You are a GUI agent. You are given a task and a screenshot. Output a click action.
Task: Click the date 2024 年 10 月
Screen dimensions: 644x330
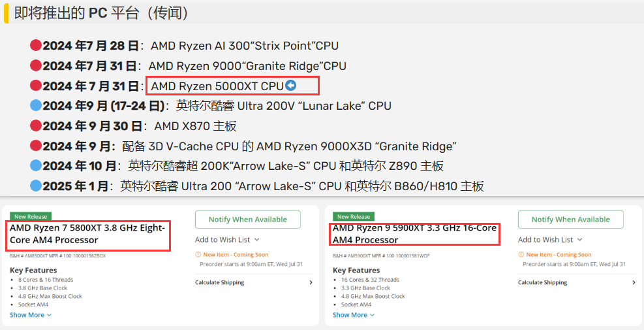(x=80, y=166)
